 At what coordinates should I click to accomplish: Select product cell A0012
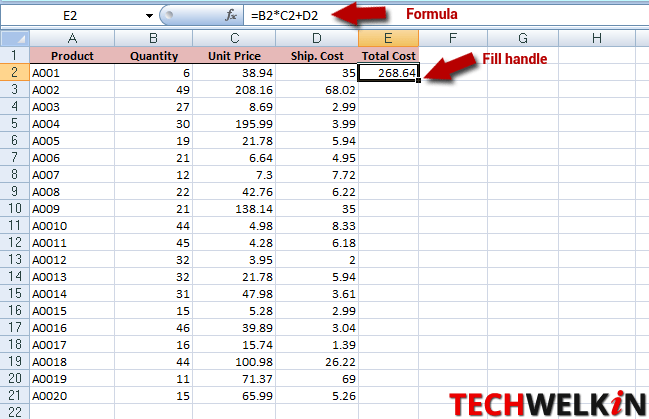pyautogui.click(x=72, y=260)
